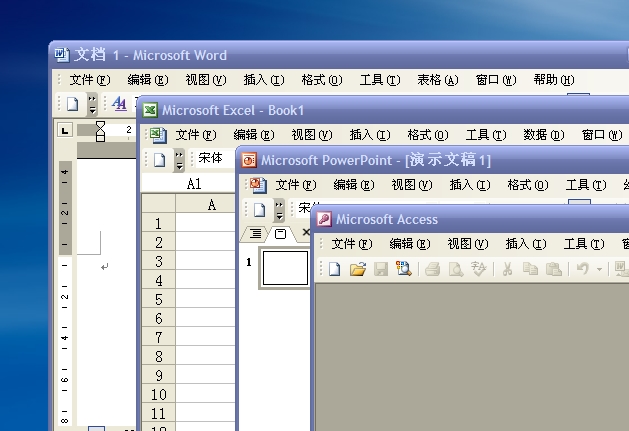This screenshot has height=431, width=629.
Task: Switch to Slides tab in PowerPoint pane
Action: [280, 234]
